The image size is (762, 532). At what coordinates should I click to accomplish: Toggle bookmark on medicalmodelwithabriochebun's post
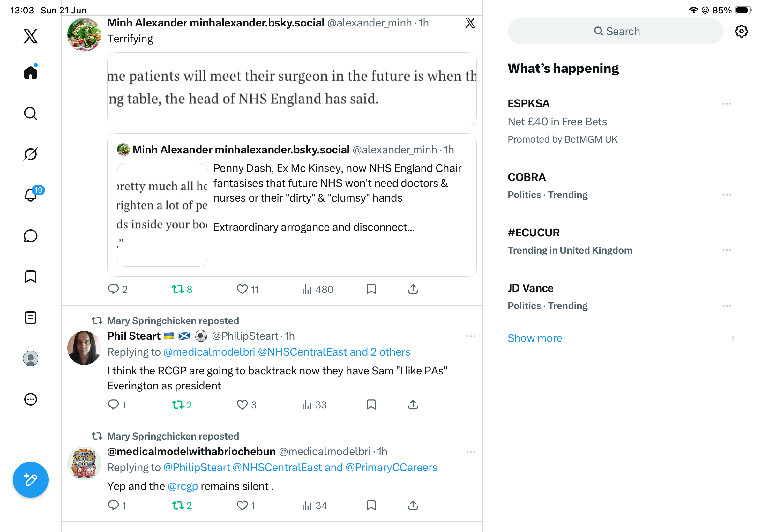(x=371, y=506)
